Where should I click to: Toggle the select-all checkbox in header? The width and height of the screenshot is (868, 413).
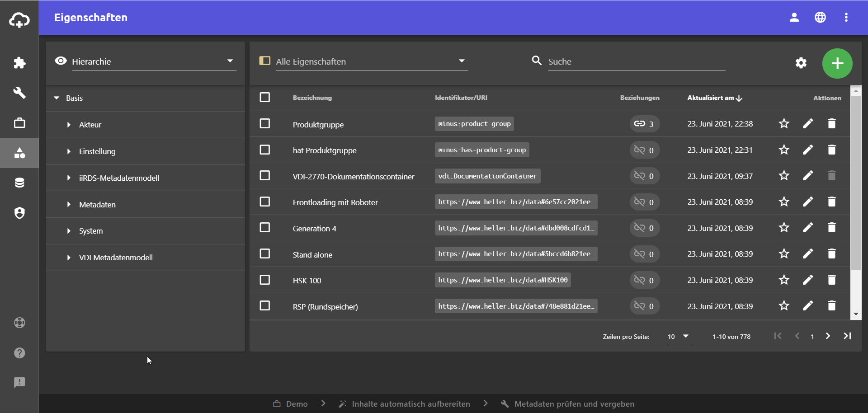coord(265,98)
